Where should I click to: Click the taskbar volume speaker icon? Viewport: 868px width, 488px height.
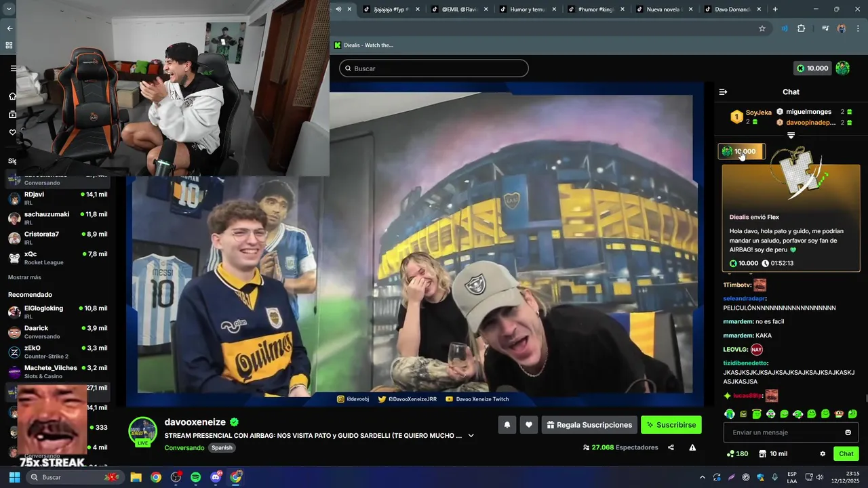[818, 477]
